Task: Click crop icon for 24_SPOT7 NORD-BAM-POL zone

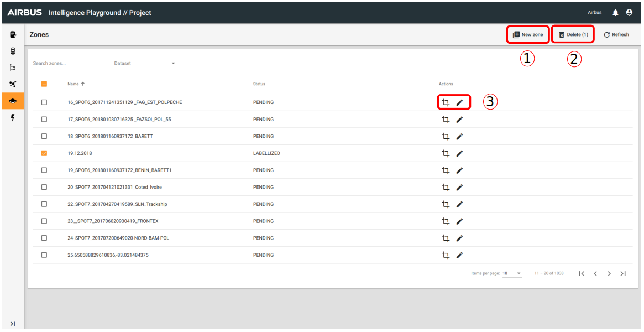Action: 446,238
